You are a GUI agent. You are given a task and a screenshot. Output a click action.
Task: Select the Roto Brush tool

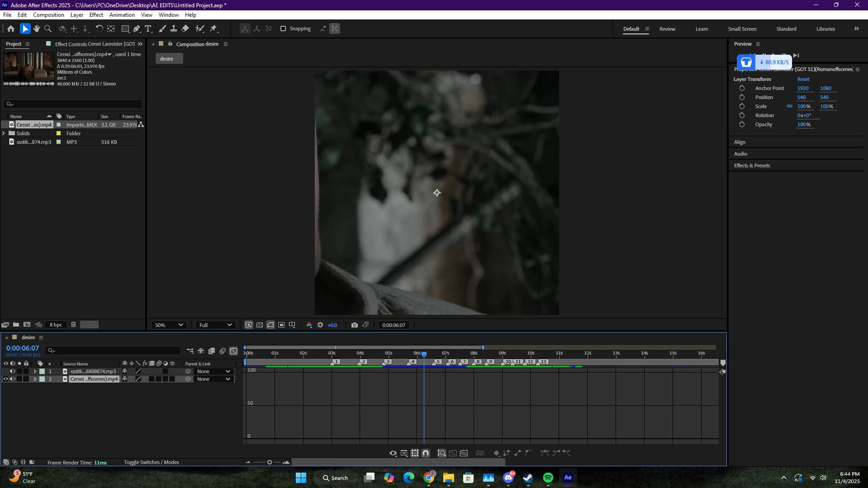[x=199, y=28]
